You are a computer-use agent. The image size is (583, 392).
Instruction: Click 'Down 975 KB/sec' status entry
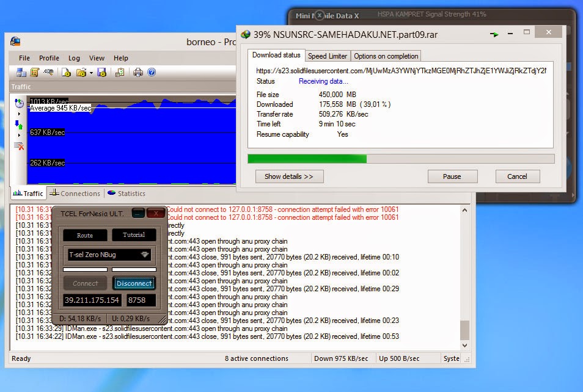coord(341,358)
